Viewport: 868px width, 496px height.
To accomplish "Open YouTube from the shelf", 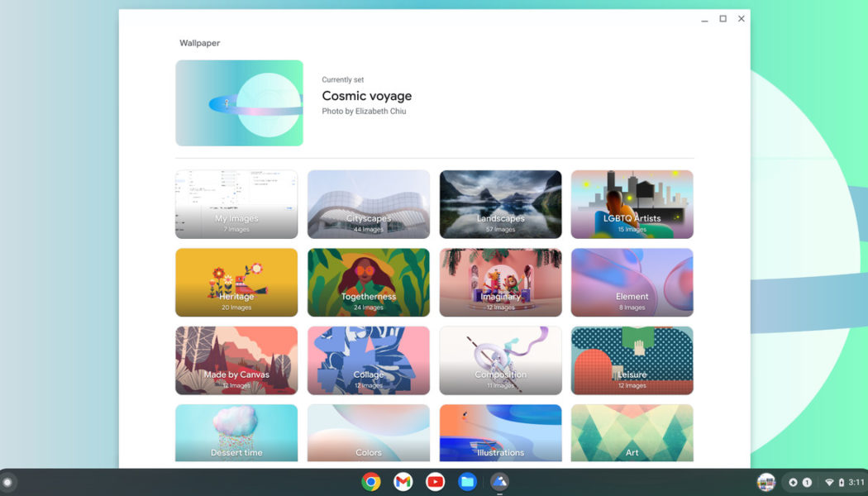I will point(435,481).
